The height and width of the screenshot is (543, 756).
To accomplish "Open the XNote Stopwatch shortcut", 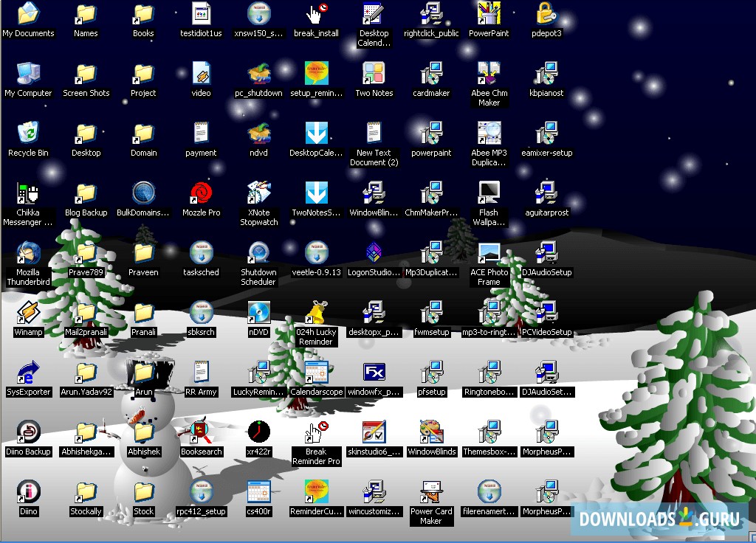I will coord(259,193).
